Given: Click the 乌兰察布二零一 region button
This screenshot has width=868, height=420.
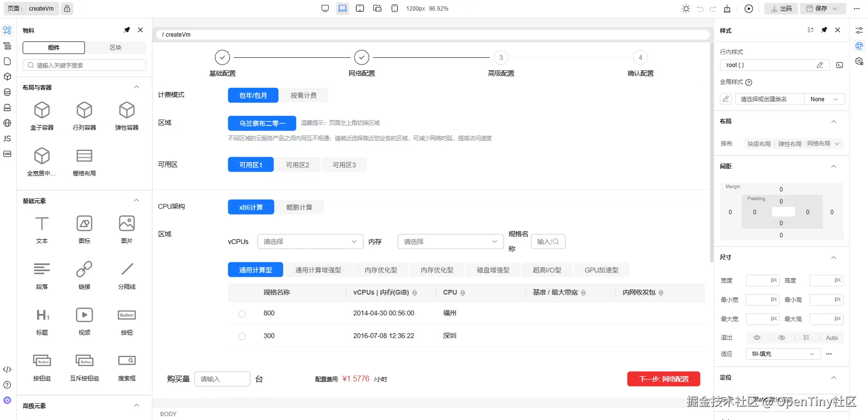Looking at the screenshot, I should 262,123.
